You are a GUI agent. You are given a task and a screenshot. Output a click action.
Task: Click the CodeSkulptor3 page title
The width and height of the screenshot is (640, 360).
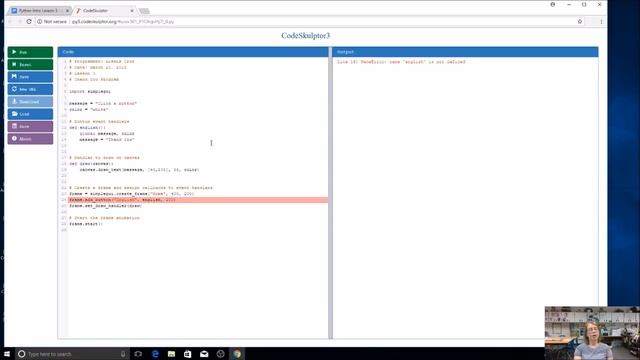pos(305,36)
